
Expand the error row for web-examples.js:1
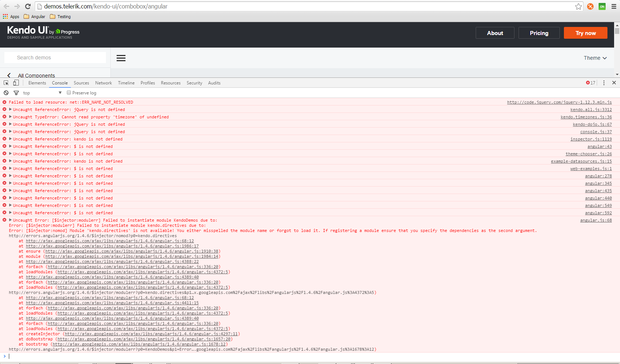click(x=10, y=169)
